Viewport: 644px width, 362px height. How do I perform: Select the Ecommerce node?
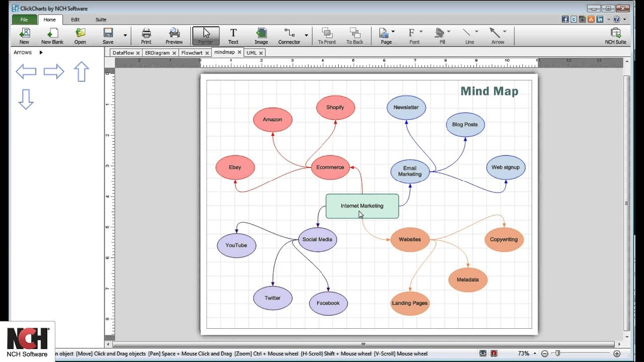click(x=330, y=167)
